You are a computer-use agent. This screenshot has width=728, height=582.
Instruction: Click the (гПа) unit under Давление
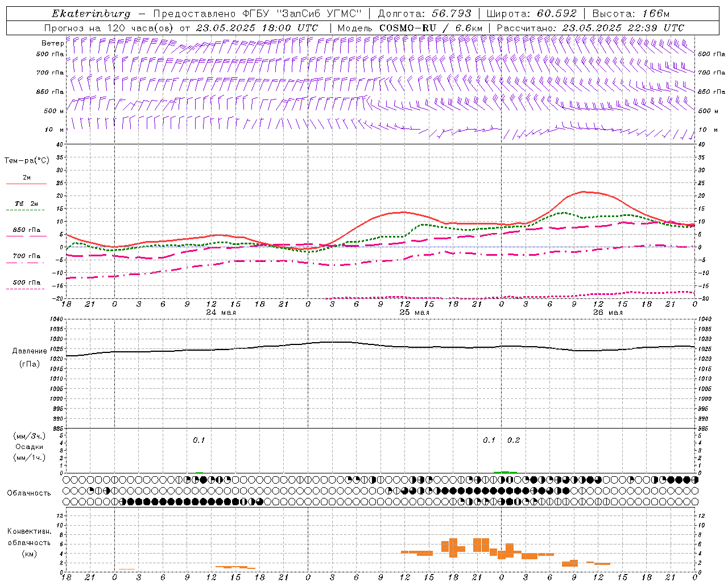[30, 364]
